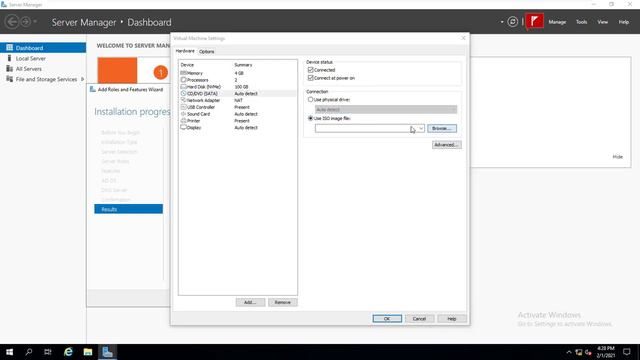Screen dimensions: 640x360
Task: Click the CD/DVD (SATA) disc icon
Action: click(183, 93)
